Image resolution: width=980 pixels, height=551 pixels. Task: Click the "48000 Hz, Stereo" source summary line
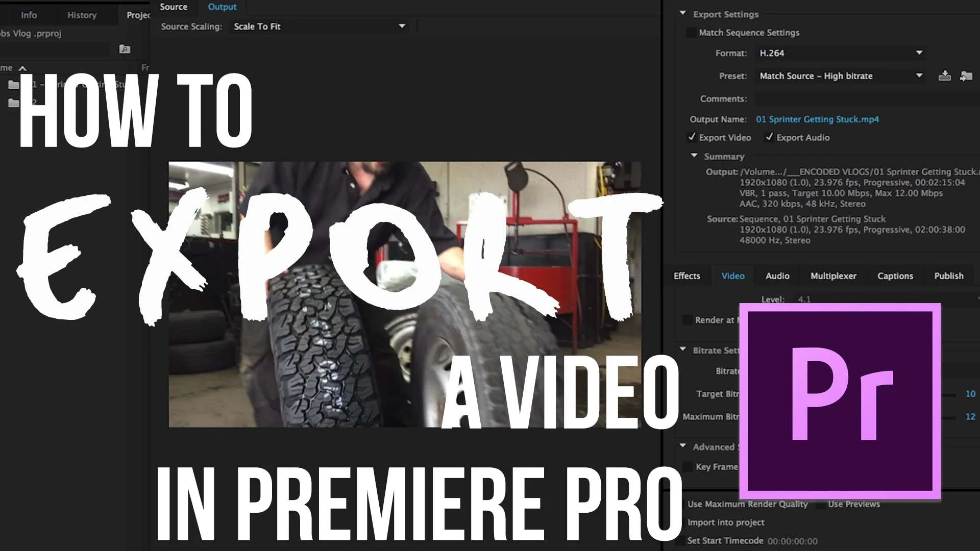775,240
